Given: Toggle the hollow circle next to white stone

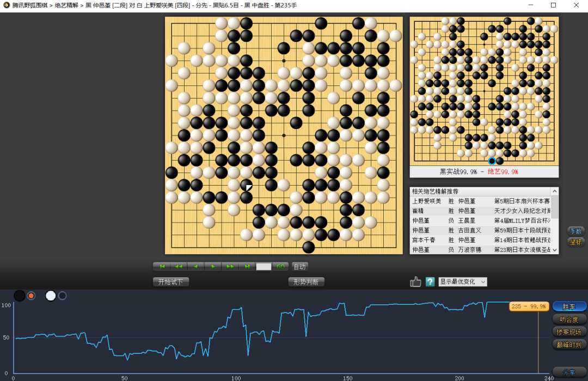Looking at the screenshot, I should pos(62,296).
